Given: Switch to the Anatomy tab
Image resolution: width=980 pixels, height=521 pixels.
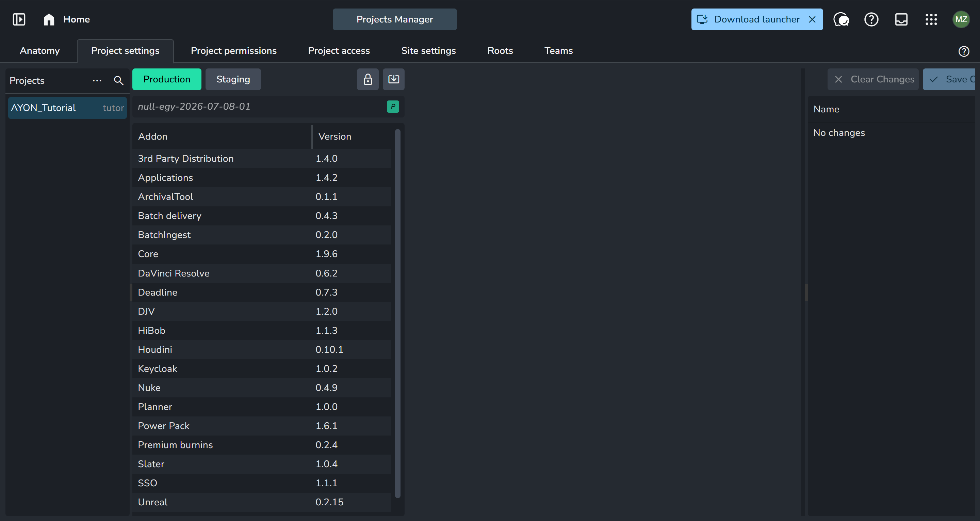Looking at the screenshot, I should click(x=39, y=51).
